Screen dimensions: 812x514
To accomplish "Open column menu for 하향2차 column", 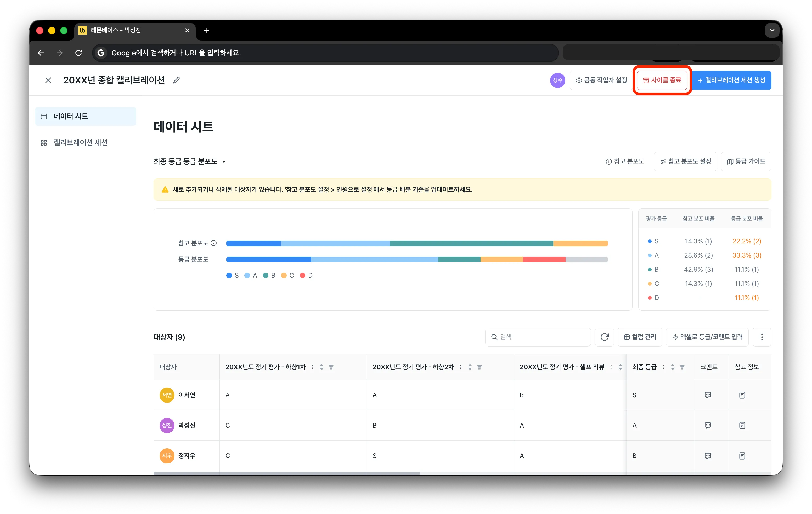I will (461, 367).
